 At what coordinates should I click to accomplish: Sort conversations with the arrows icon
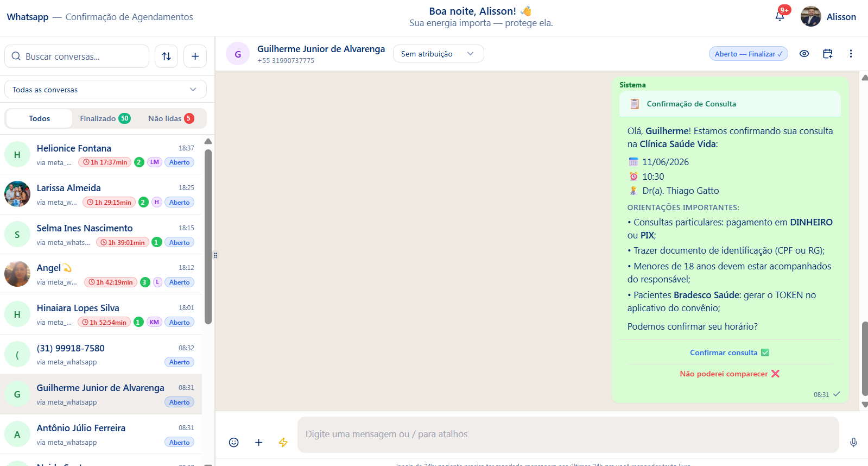click(167, 56)
